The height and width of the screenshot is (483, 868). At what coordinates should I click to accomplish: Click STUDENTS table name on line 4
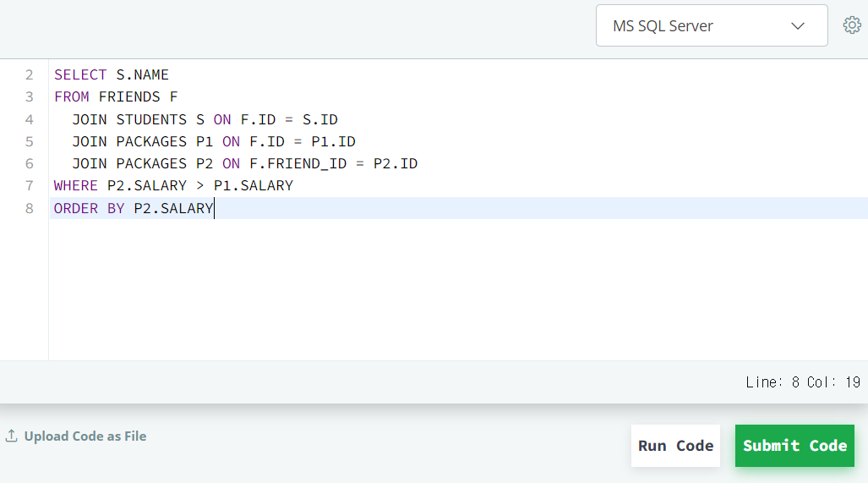coord(151,119)
